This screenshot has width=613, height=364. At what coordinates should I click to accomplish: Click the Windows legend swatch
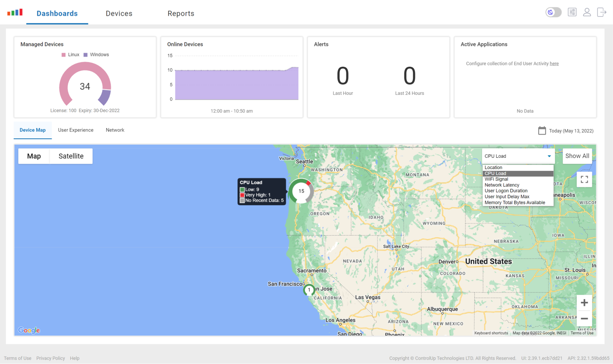[86, 55]
